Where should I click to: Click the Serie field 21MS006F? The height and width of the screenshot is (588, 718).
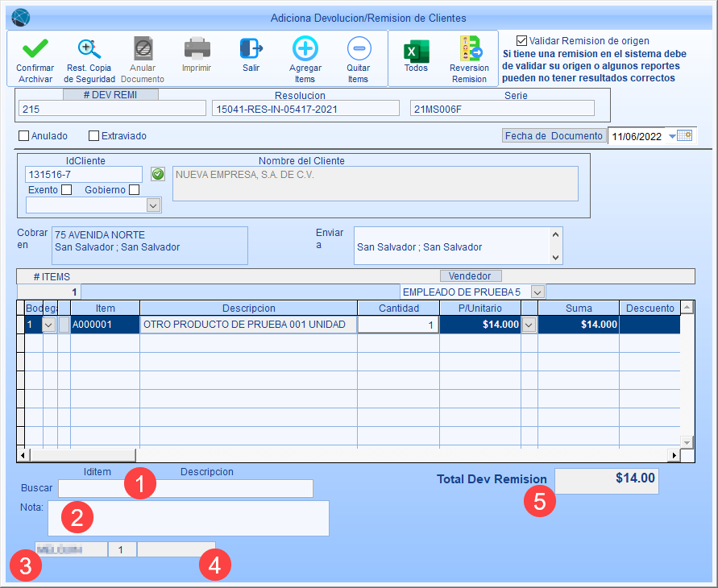(502, 109)
